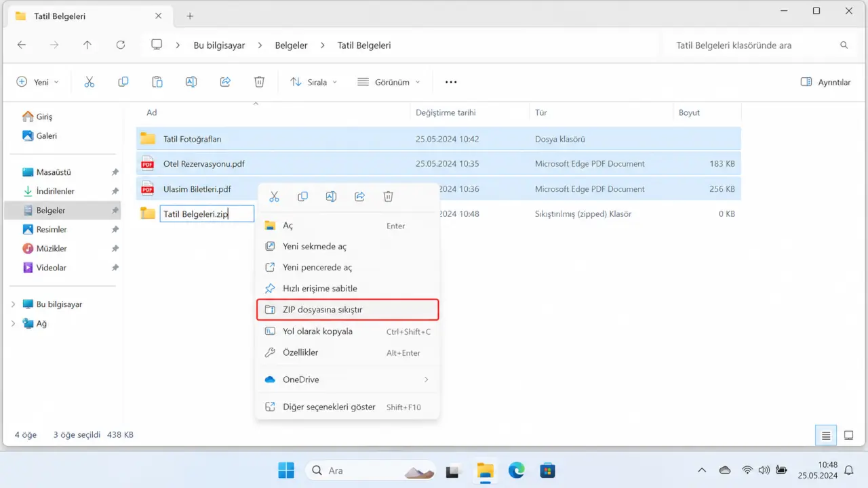Open Microsoft Store from the taskbar
Screen dimensions: 868x488
click(x=547, y=470)
